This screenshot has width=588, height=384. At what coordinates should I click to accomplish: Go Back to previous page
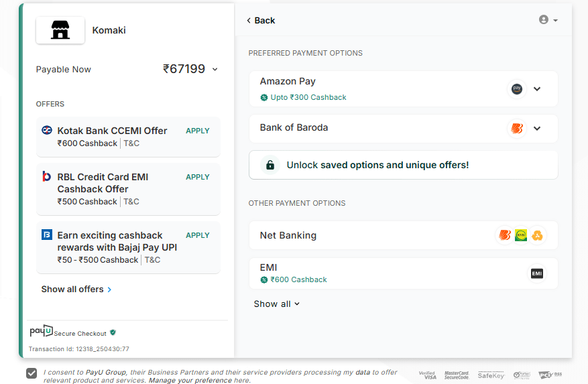[x=261, y=21]
